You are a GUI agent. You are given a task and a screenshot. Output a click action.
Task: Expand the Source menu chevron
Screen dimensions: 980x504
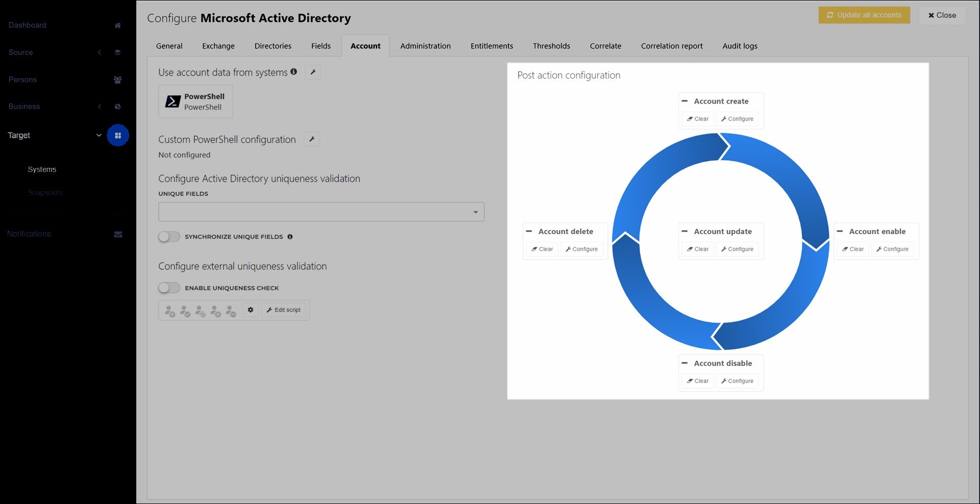click(100, 53)
